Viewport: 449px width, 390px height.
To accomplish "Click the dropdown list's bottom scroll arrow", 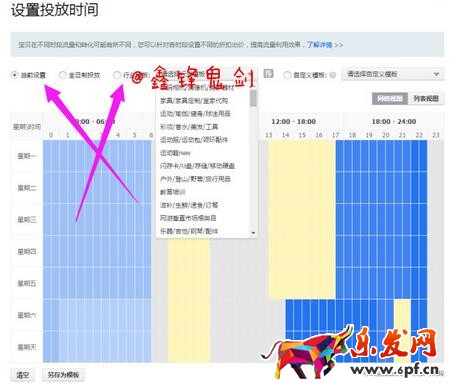I will [x=253, y=233].
